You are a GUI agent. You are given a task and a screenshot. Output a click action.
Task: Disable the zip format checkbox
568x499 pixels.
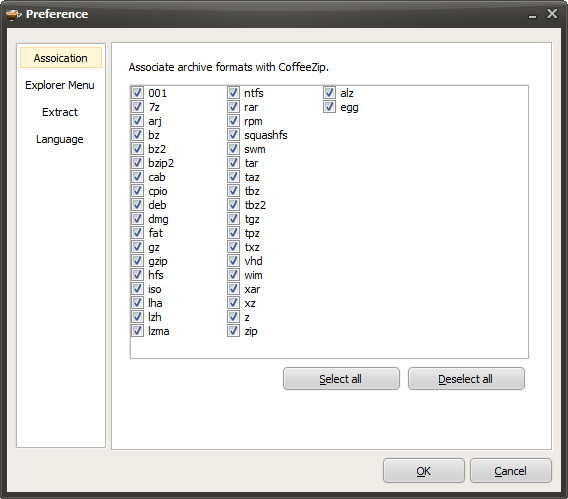(233, 331)
